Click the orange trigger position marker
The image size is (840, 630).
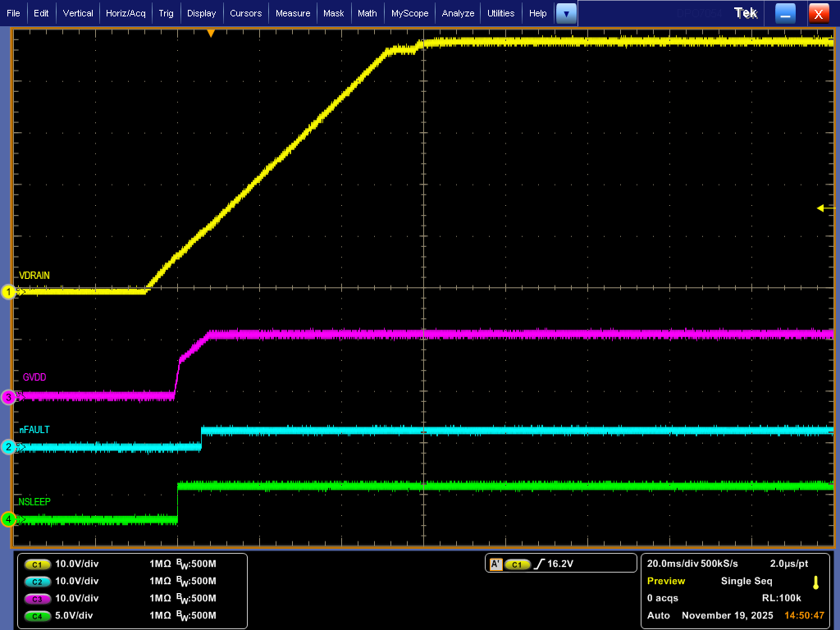coord(211,34)
